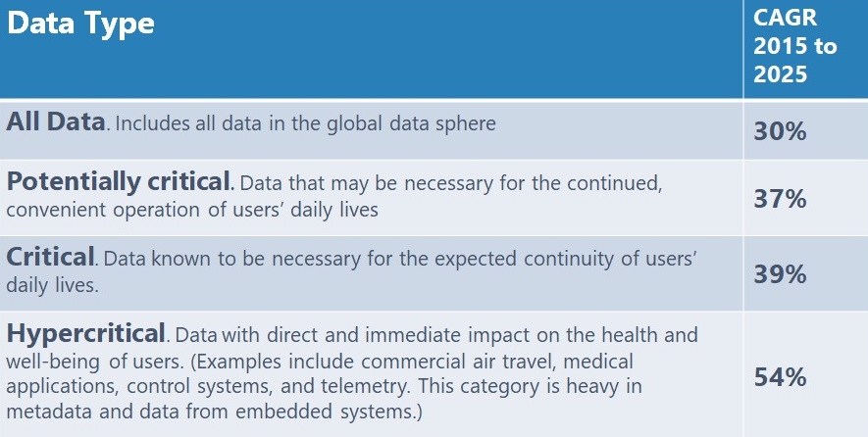This screenshot has width=868, height=437.
Task: Select the Critical row heading
Action: pyautogui.click(x=50, y=257)
